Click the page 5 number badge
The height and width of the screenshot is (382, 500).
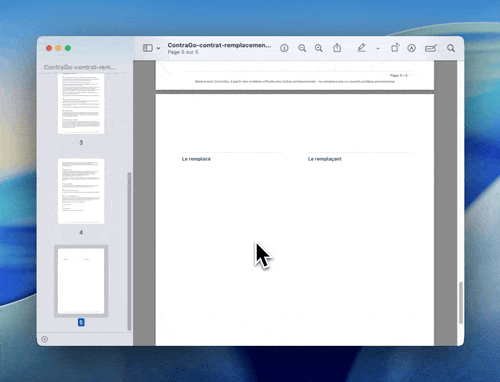[81, 322]
